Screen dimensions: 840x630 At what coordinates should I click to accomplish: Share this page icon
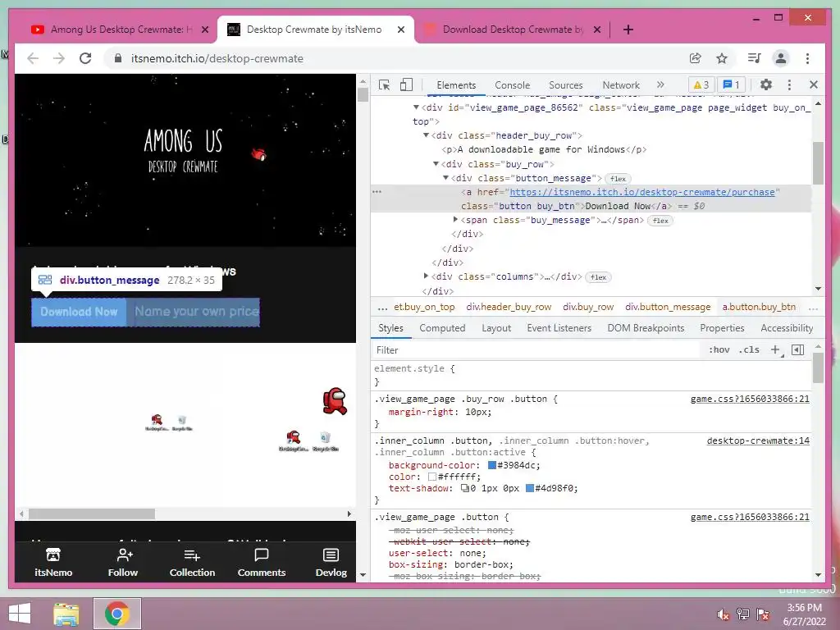click(x=696, y=58)
